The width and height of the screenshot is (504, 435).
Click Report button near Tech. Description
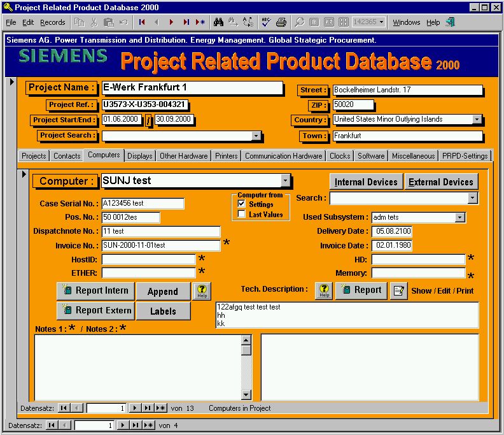[361, 290]
